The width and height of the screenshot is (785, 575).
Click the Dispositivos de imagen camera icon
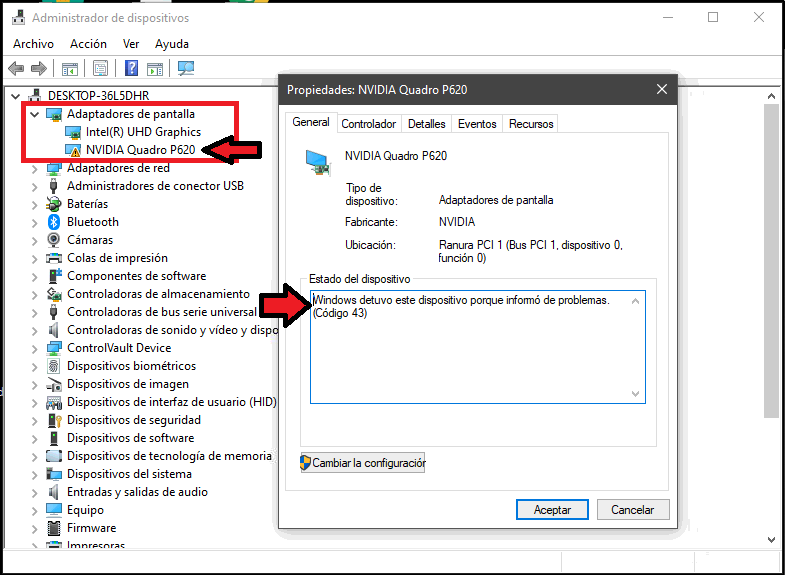tap(54, 384)
